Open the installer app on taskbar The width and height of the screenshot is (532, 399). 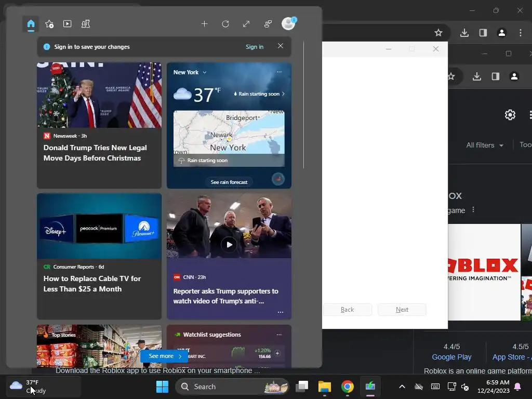pyautogui.click(x=370, y=387)
